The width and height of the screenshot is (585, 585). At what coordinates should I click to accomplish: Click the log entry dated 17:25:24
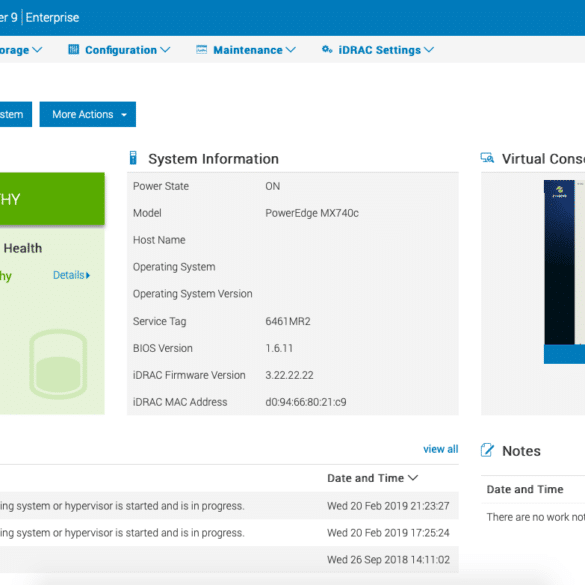(229, 533)
